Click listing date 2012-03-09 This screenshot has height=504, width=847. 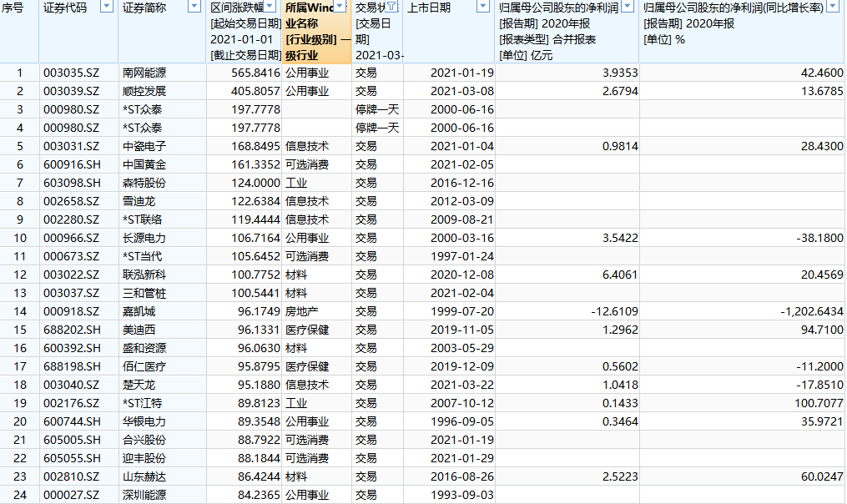pyautogui.click(x=461, y=201)
